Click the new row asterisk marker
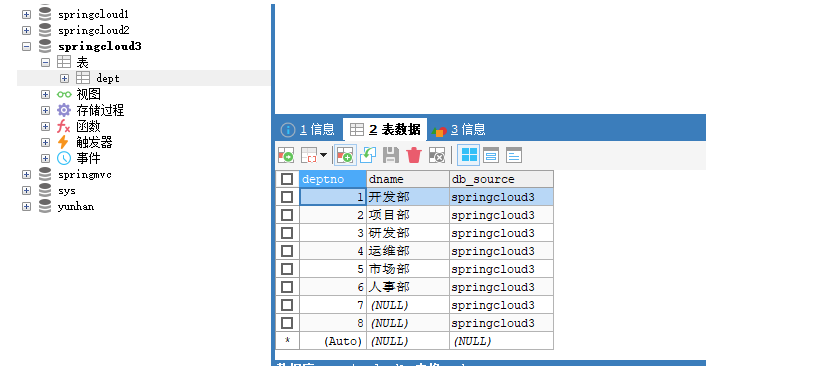The width and height of the screenshot is (834, 372). 287,341
